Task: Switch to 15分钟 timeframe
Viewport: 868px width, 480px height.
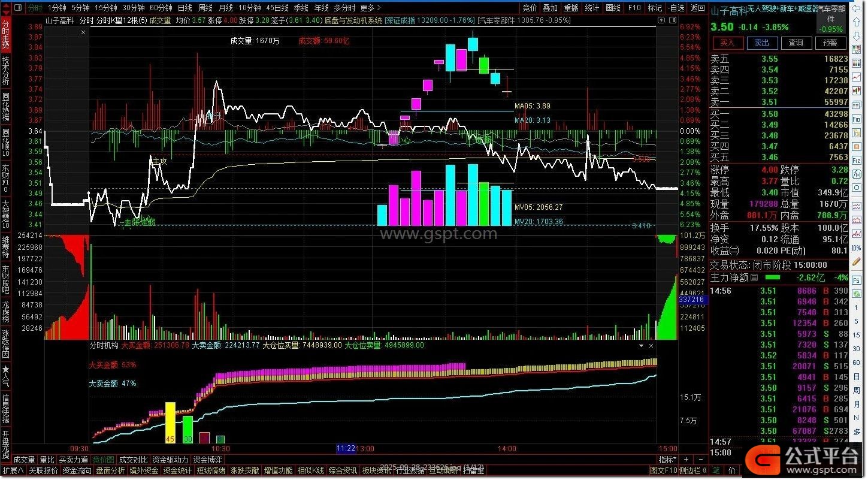Action: [106, 8]
